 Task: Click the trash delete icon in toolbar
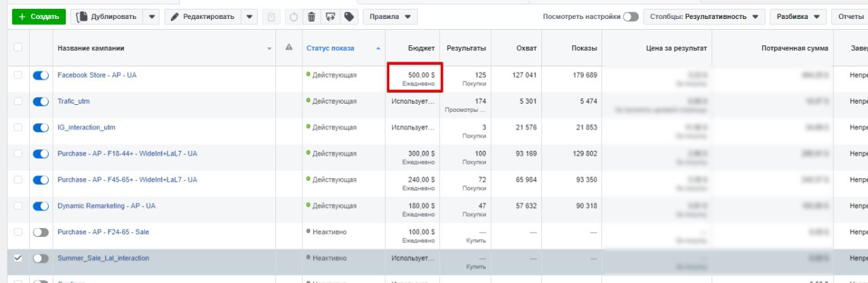311,17
